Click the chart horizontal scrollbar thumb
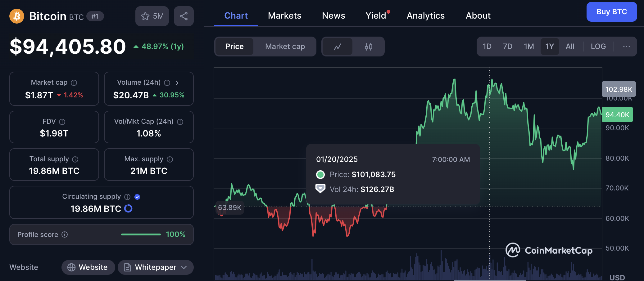The height and width of the screenshot is (281, 644). [x=490, y=280]
